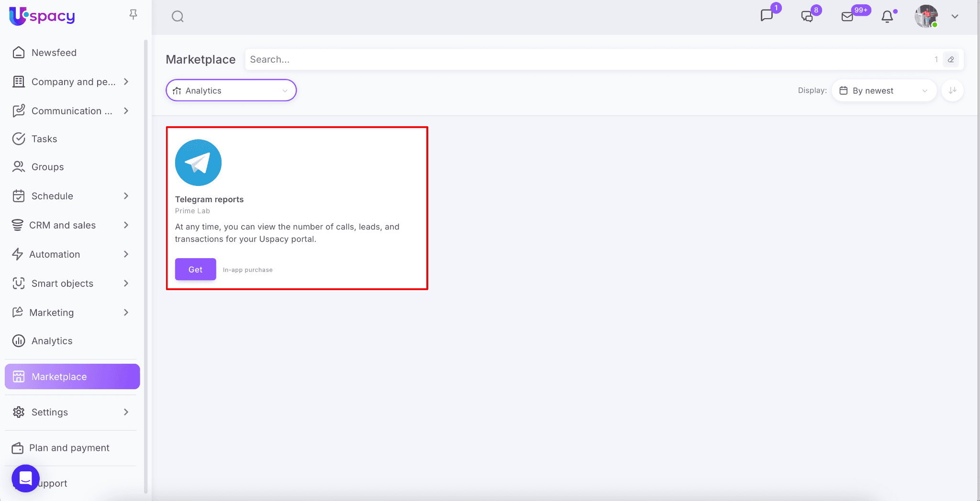
Task: Go to Newsfeed in the sidebar
Action: pyautogui.click(x=54, y=53)
